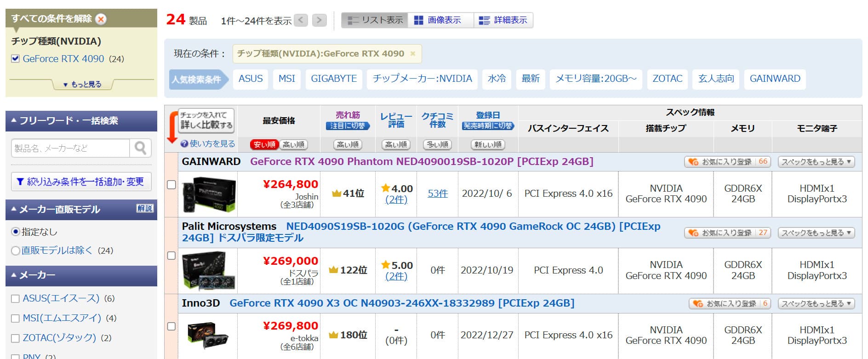868x359 pixels.
Task: Open Inno3D GeForce RTX 4090 X3 OC title
Action: [402, 303]
